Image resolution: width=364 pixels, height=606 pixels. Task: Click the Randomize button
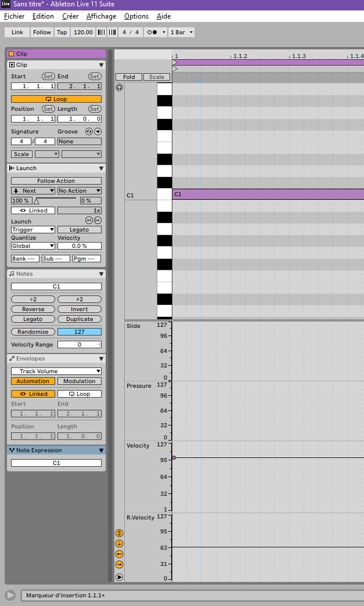(33, 331)
